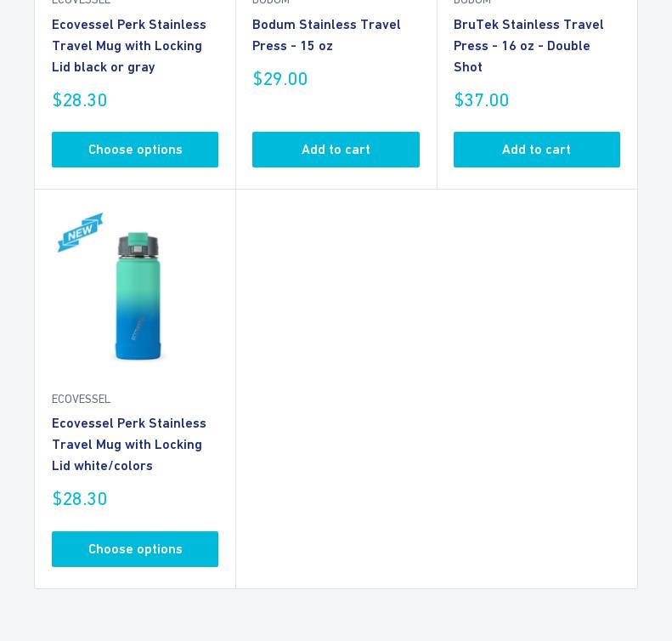The height and width of the screenshot is (641, 672).
Task: Click the ECOVESSEL brand label under the bottle
Action: pyautogui.click(x=82, y=399)
